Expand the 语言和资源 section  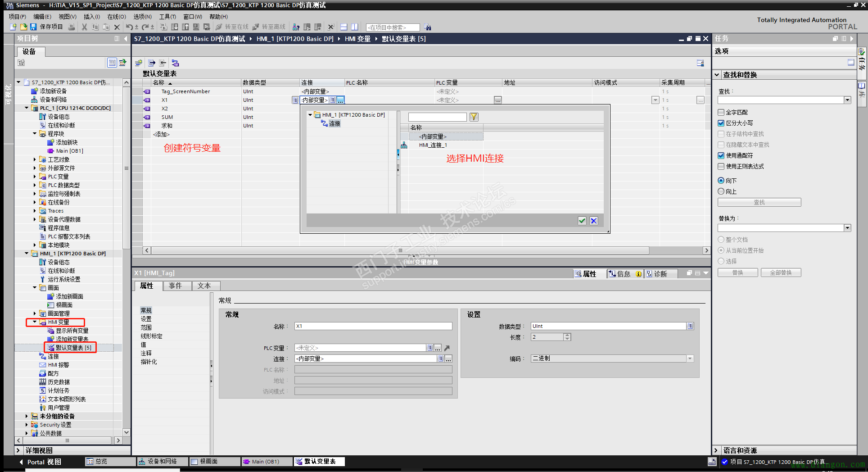click(716, 450)
